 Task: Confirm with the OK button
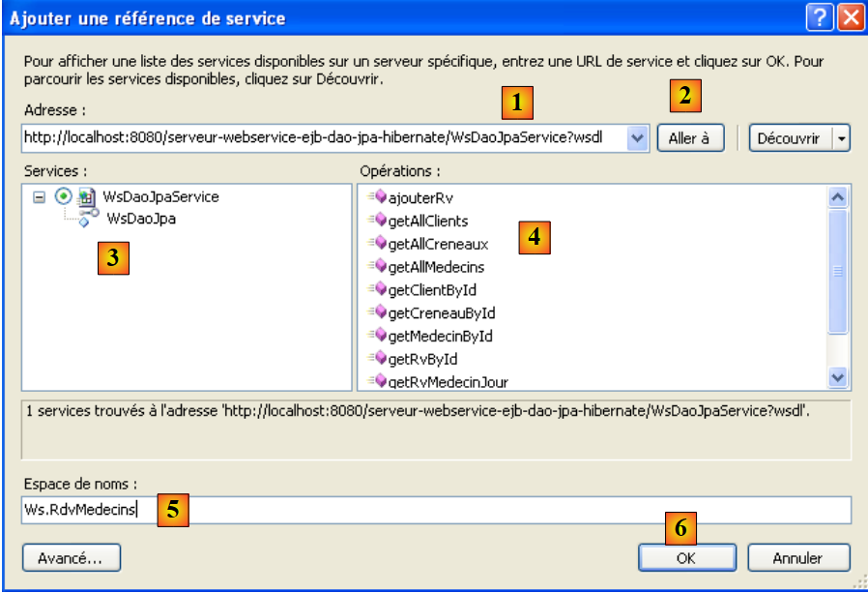[685, 558]
